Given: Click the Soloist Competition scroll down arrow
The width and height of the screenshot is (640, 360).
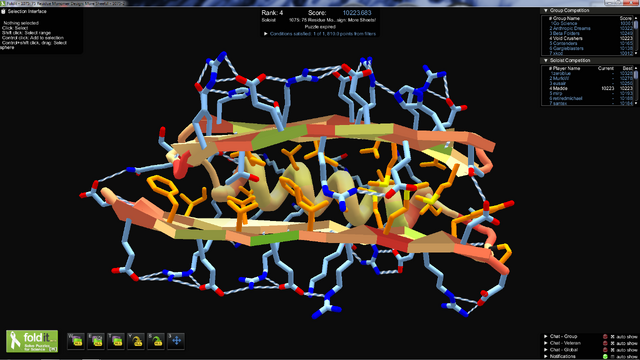Looking at the screenshot, I should pos(636,103).
